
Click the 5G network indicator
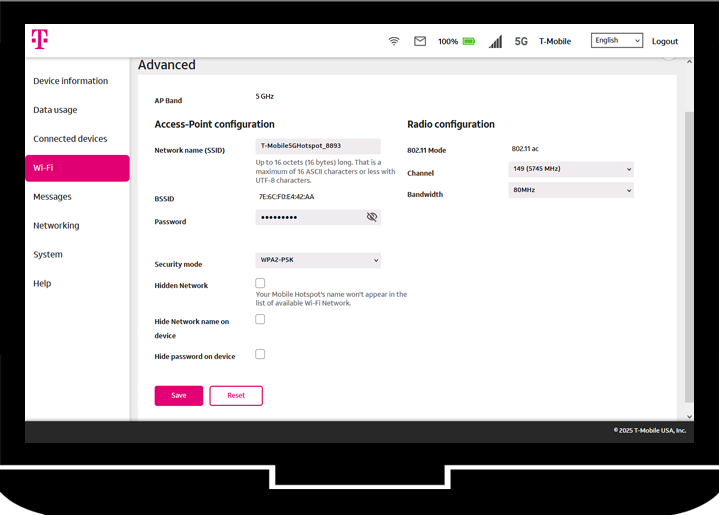point(521,42)
